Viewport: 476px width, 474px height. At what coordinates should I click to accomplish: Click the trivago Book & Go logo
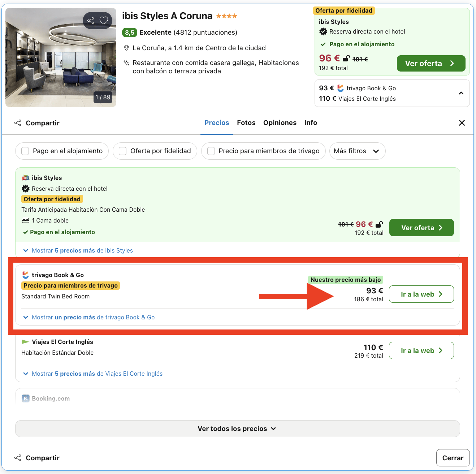pyautogui.click(x=25, y=275)
